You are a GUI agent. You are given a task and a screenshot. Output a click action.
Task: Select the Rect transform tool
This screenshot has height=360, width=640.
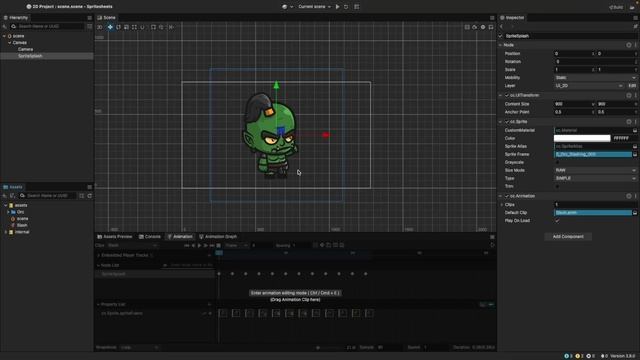click(134, 27)
